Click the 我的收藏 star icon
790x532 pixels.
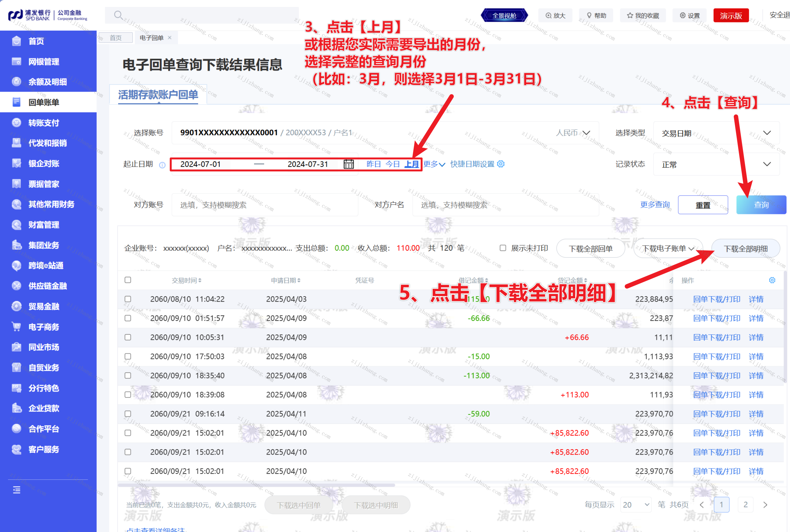pos(629,15)
